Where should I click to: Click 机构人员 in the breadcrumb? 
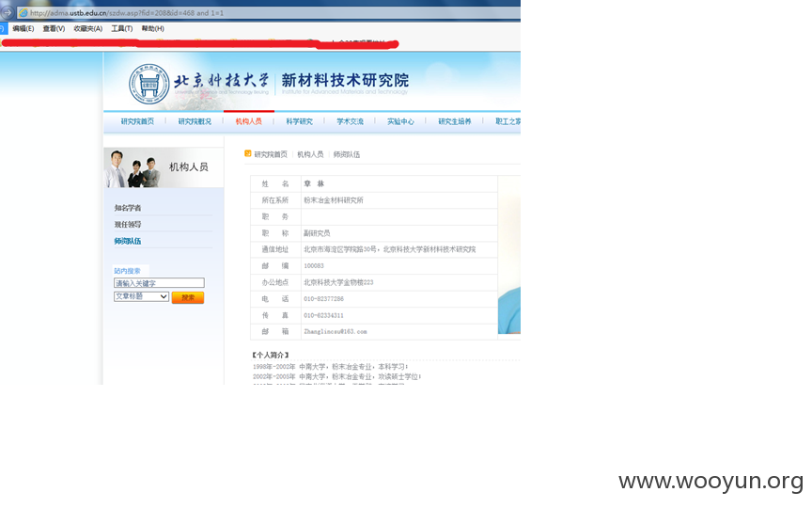(310, 154)
